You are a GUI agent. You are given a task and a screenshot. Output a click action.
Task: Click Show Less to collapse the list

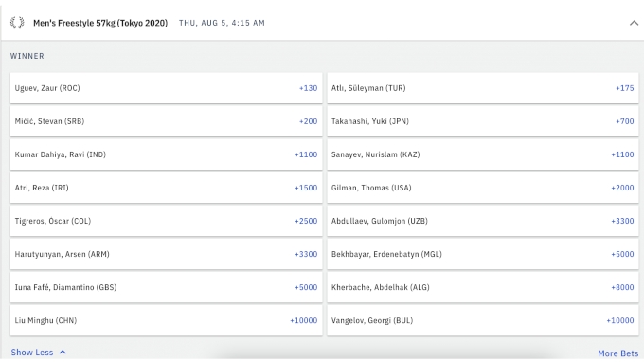(38, 353)
